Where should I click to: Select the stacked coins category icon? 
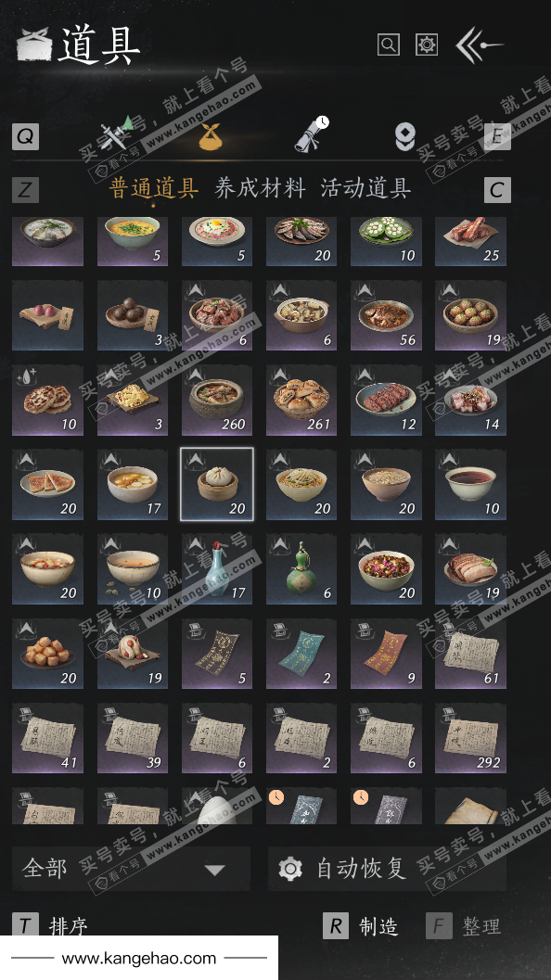coord(405,136)
